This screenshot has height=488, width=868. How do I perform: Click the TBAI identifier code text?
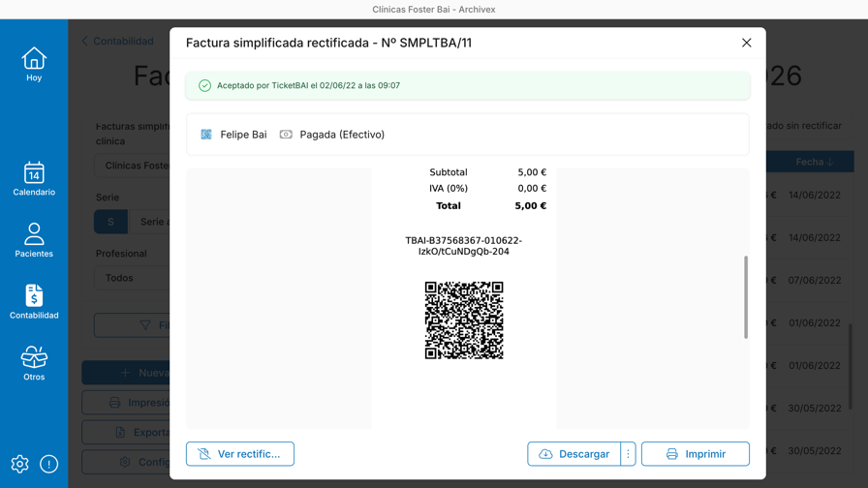[464, 246]
